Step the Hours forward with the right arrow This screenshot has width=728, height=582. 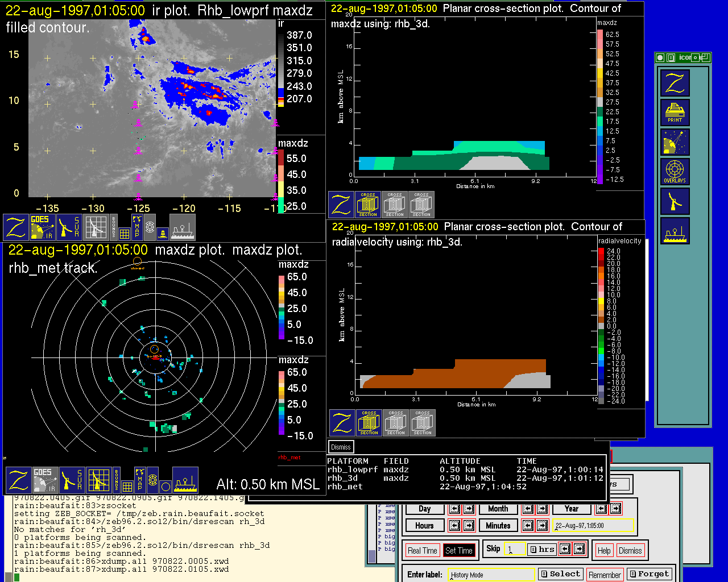(469, 526)
